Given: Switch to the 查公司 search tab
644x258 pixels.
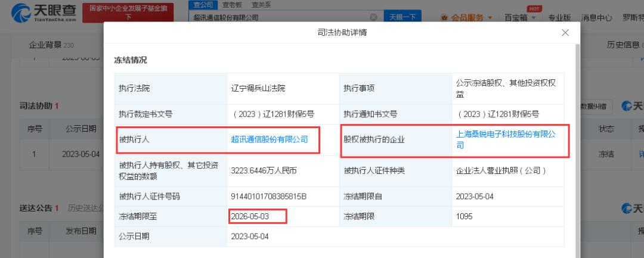Looking at the screenshot, I should click(203, 5).
